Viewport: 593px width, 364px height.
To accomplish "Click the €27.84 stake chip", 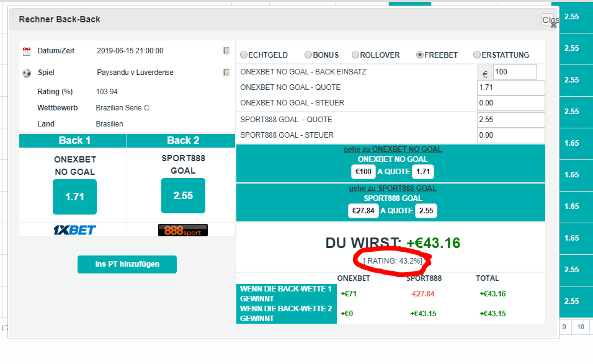I will [363, 211].
